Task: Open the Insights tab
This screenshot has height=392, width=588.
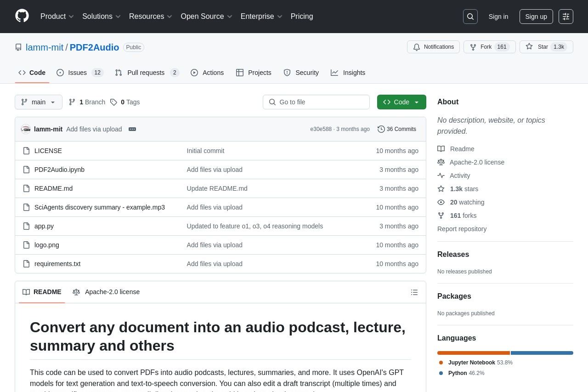Action: (348, 73)
